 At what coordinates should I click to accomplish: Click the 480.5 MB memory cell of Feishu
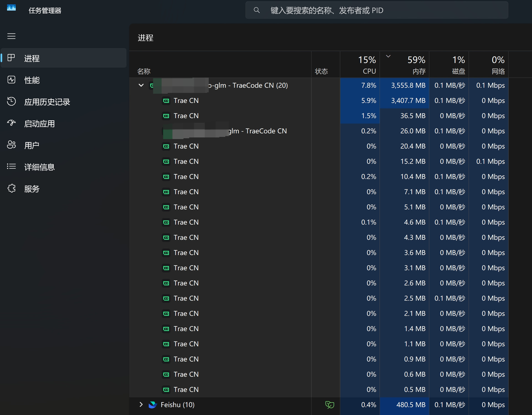404,405
